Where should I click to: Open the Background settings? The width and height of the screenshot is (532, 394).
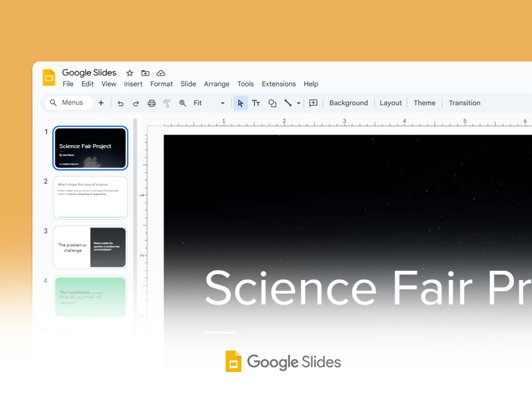pyautogui.click(x=348, y=103)
